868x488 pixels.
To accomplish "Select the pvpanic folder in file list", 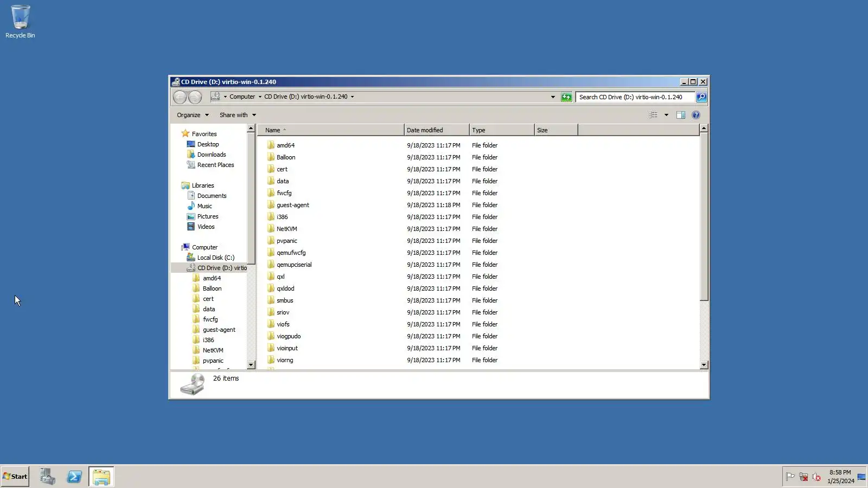I will [x=286, y=241].
